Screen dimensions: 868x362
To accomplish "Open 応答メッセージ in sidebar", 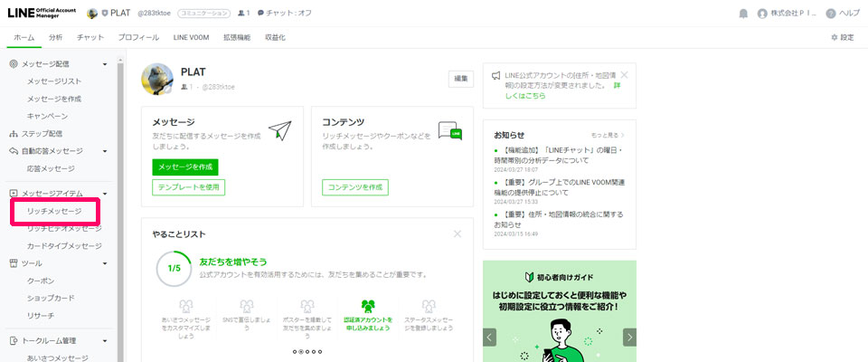I will (51, 168).
